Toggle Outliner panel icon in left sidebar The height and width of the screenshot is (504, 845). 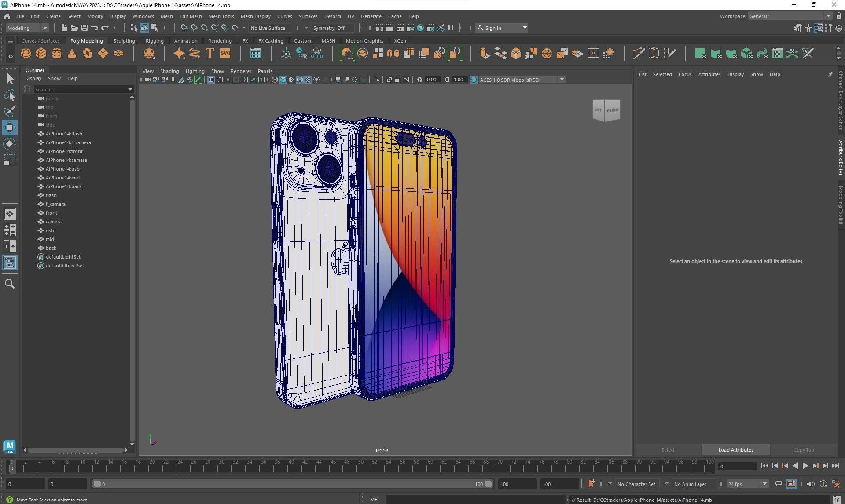click(10, 263)
